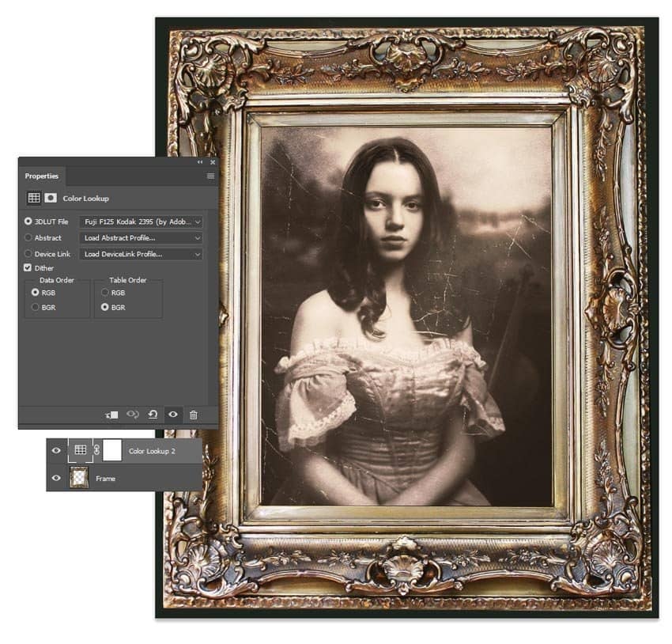
Task: Click the Color Lookup grid icon
Action: [x=34, y=198]
